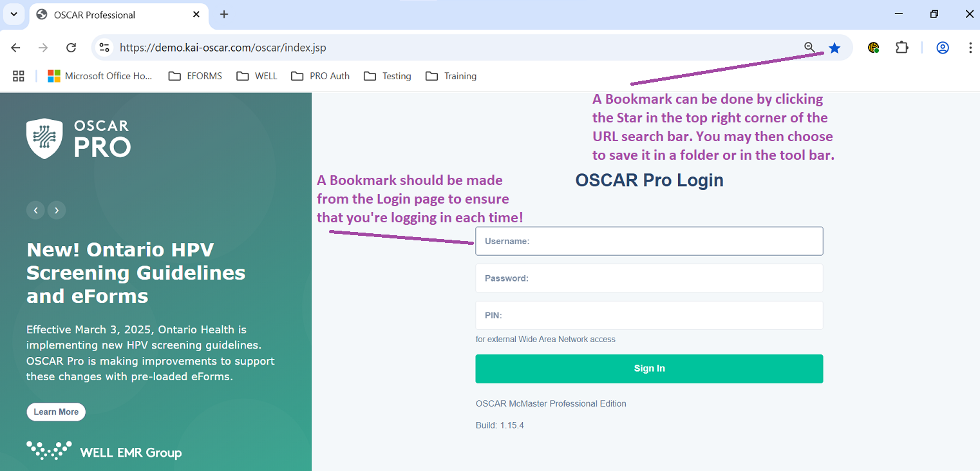Click the browser Back arrow
This screenshot has width=980, height=471.
coord(15,48)
